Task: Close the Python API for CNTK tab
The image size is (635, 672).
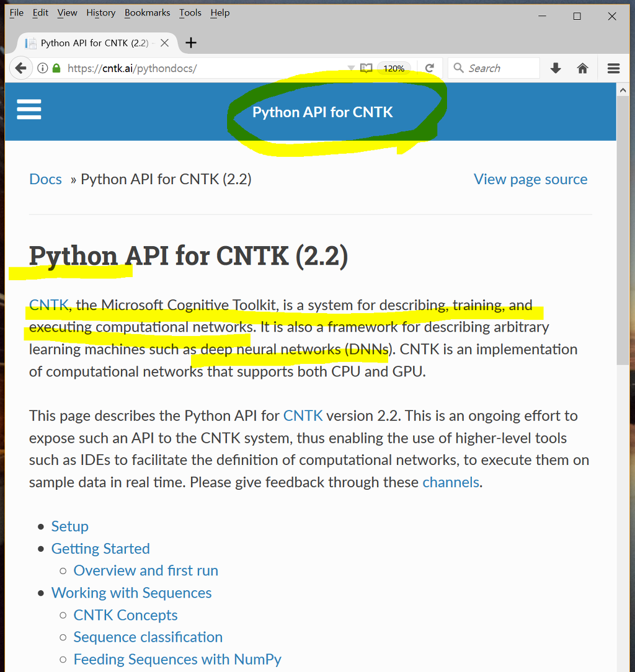Action: coord(164,43)
